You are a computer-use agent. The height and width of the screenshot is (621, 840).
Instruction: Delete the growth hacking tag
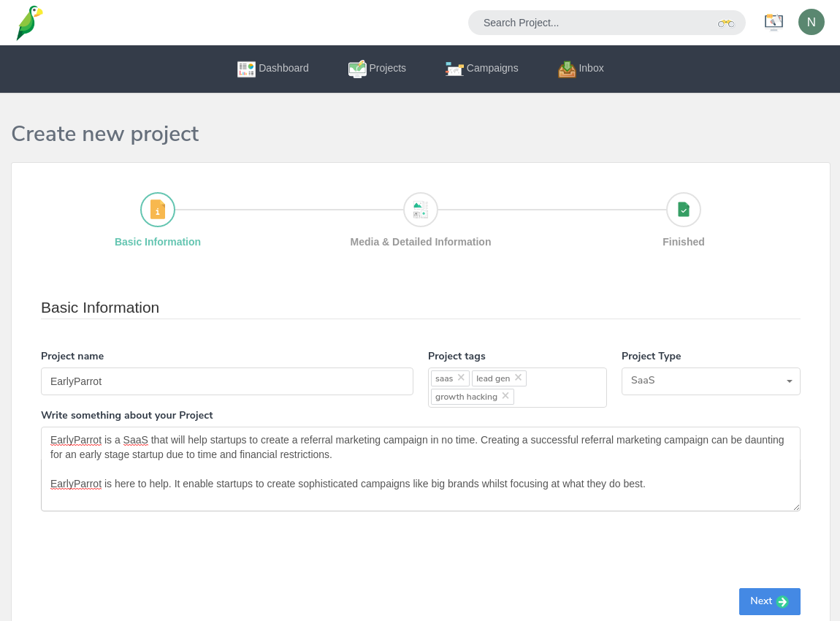point(505,396)
